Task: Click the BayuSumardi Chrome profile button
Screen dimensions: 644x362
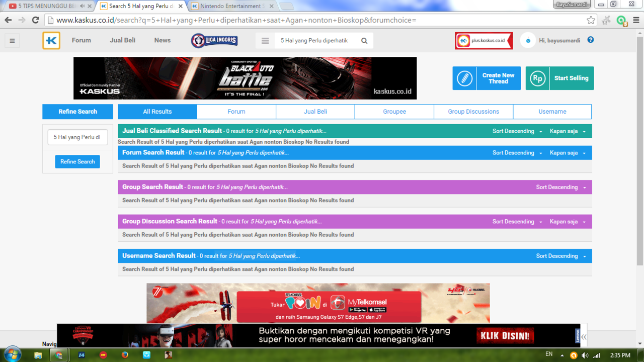Action: point(571,5)
